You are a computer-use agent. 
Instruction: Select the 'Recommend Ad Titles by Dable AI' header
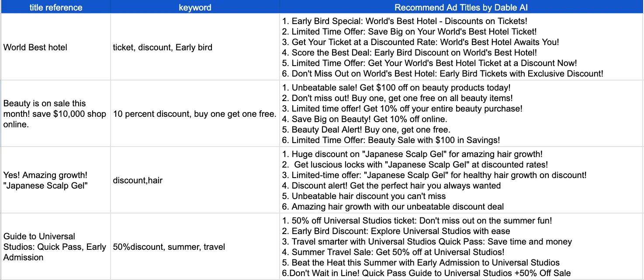point(461,7)
